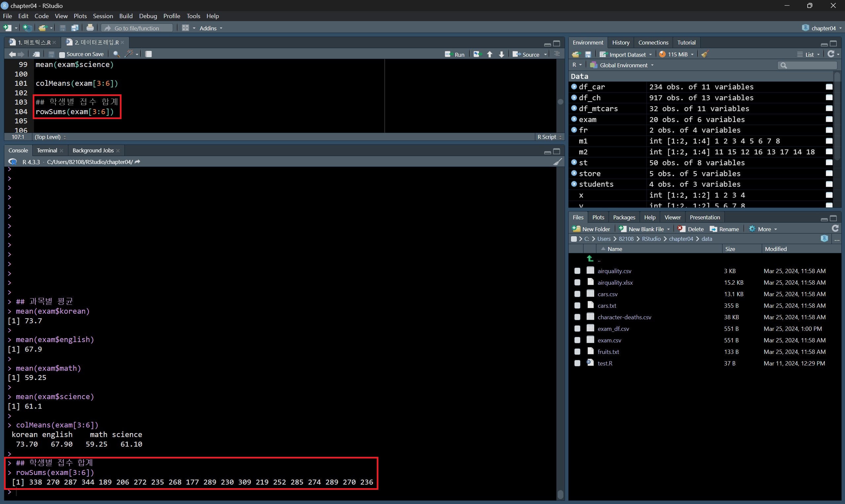Click the clear console broom icon
Viewport: 845px width, 504px height.
[557, 162]
